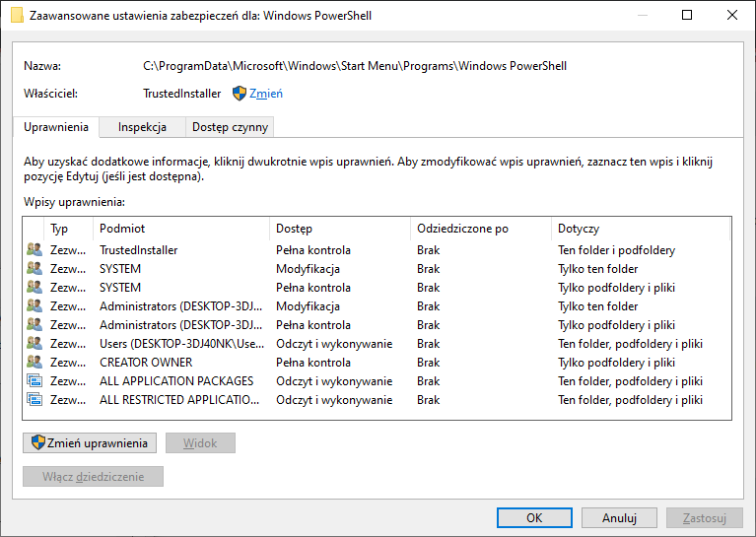
Task: Click the icon beside ALL RESTRICTED APPLICATION entry
Action: tap(34, 400)
